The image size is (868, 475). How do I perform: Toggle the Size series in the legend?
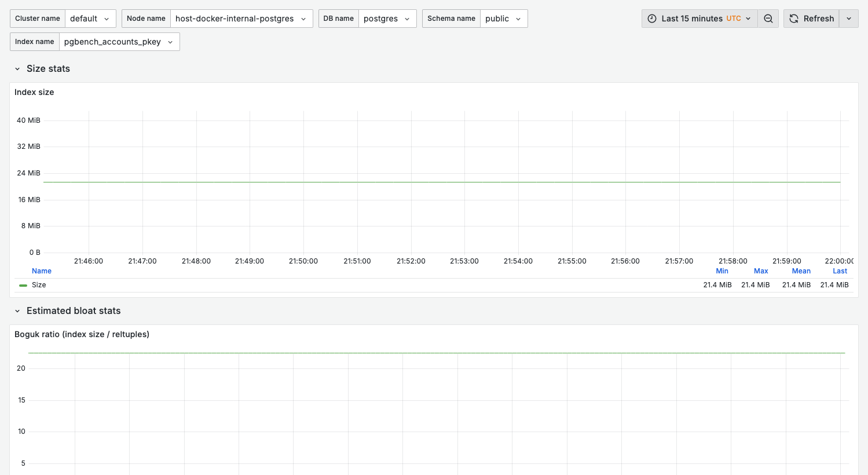39,284
